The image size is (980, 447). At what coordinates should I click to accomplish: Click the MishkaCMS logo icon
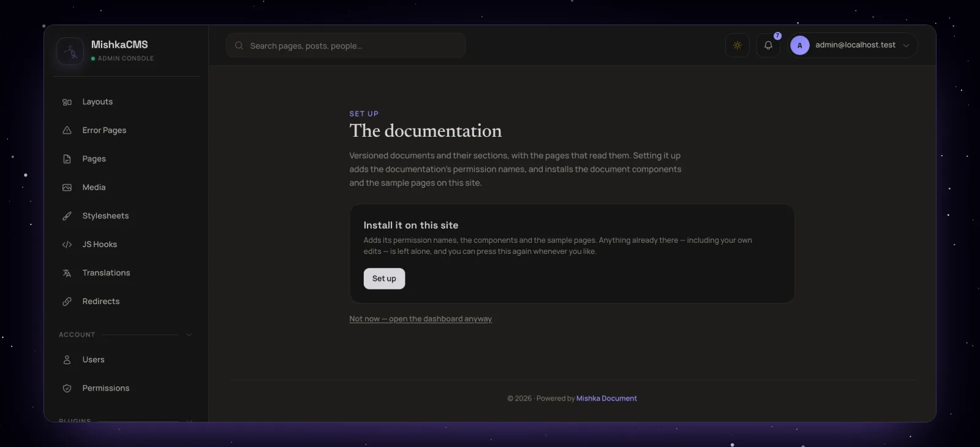point(70,52)
